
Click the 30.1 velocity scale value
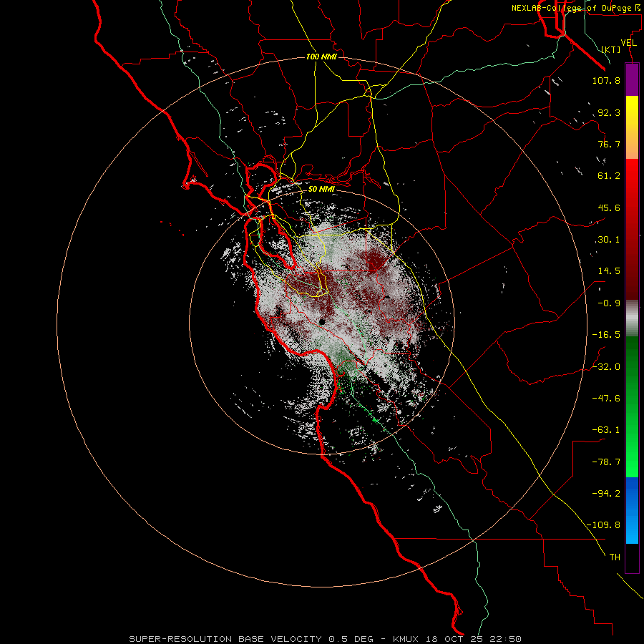coord(609,240)
